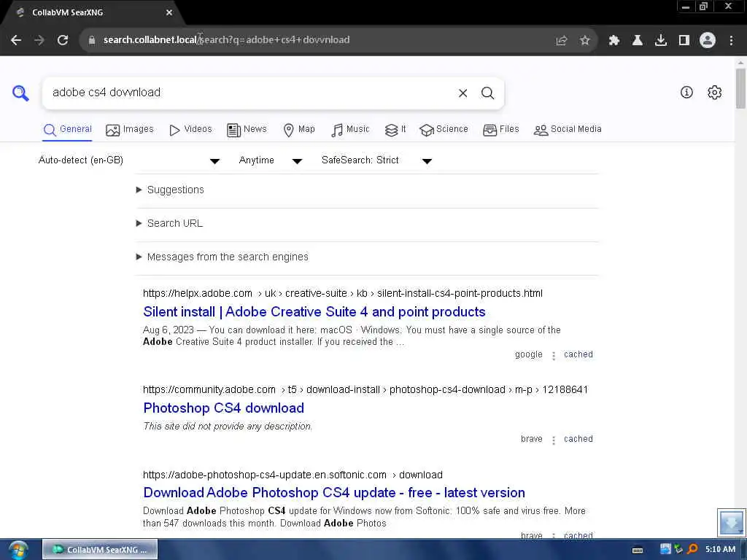This screenshot has width=747, height=560.
Task: Open options dots for google result
Action: pyautogui.click(x=554, y=356)
